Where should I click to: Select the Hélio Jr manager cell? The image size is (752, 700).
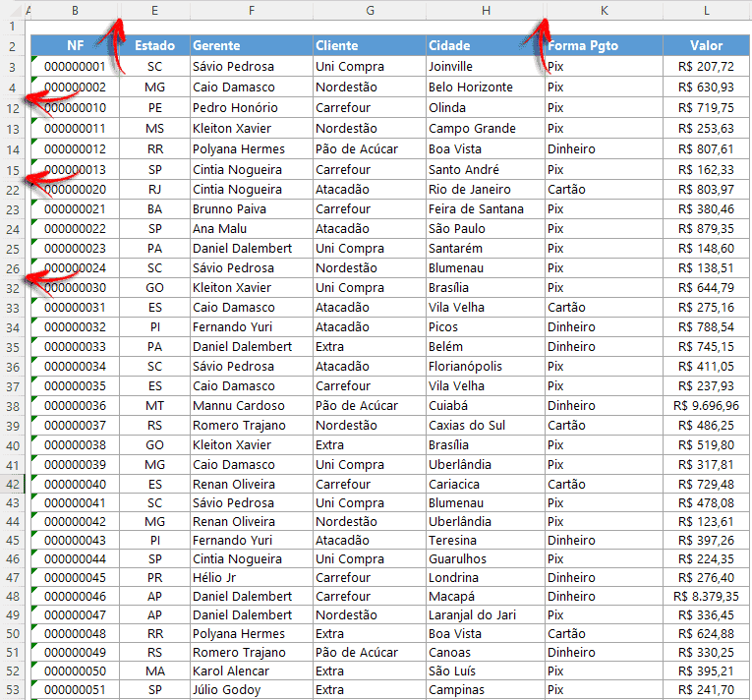pyautogui.click(x=252, y=577)
